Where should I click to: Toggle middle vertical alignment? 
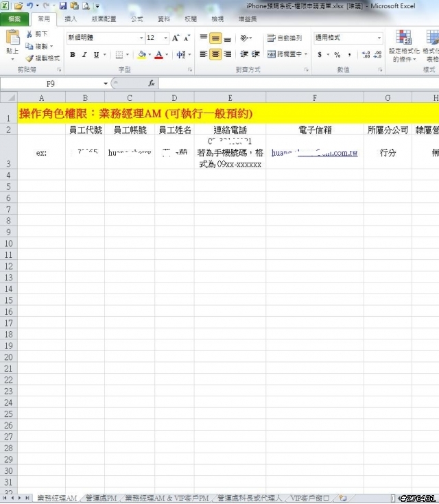tap(215, 38)
